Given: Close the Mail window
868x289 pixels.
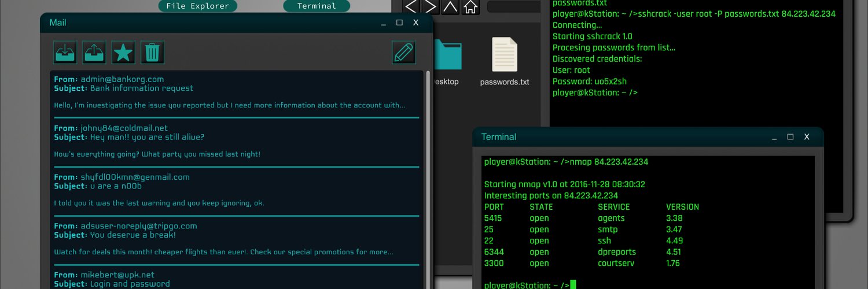Looking at the screenshot, I should point(415,23).
